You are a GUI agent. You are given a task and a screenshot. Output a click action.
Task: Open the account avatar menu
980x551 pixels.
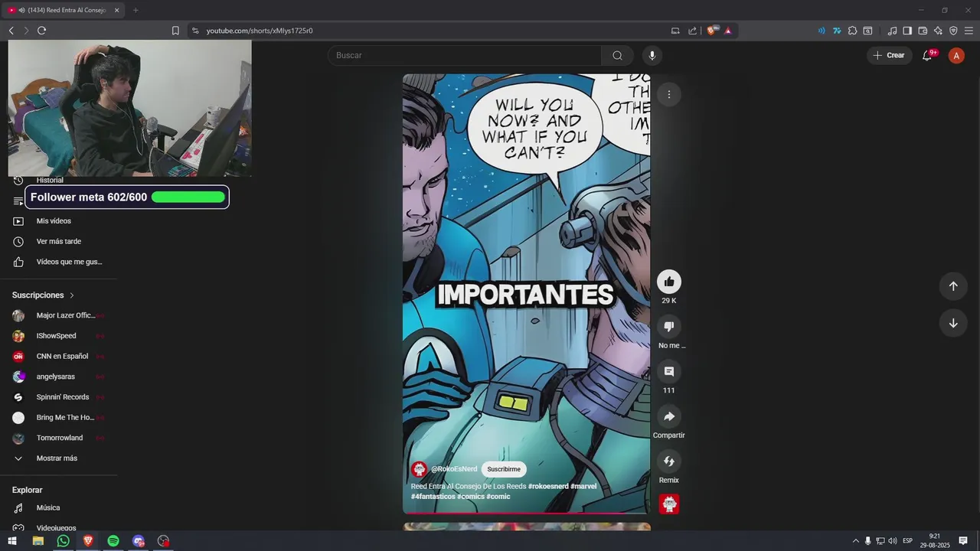click(x=956, y=55)
